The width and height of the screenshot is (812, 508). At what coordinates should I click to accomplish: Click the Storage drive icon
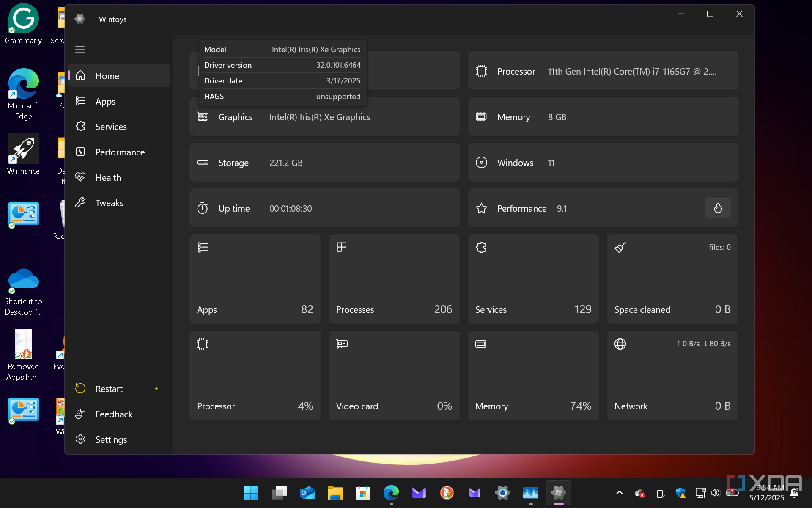[x=203, y=163]
